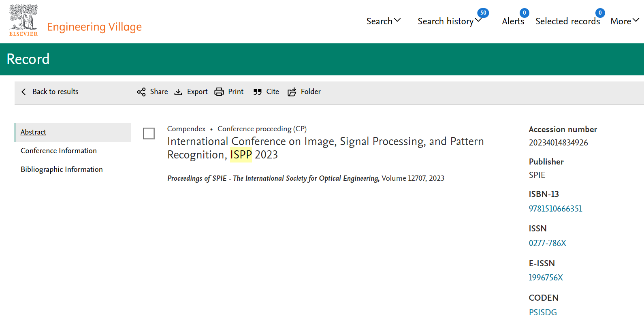This screenshot has width=644, height=325.
Task: Click CODEN link PSISDG
Action: coord(543,312)
